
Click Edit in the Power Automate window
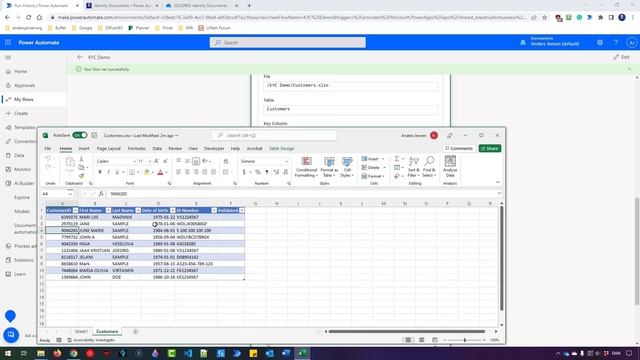coord(622,58)
